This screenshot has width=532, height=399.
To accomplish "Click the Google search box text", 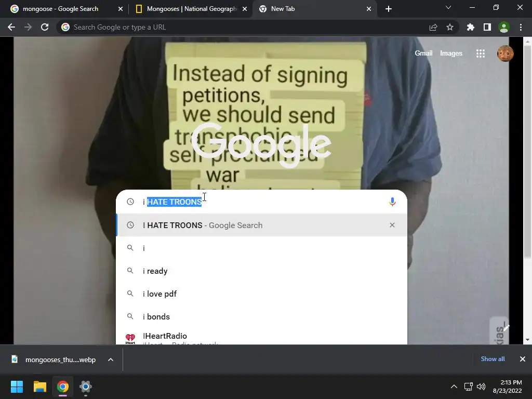I will pyautogui.click(x=261, y=202).
